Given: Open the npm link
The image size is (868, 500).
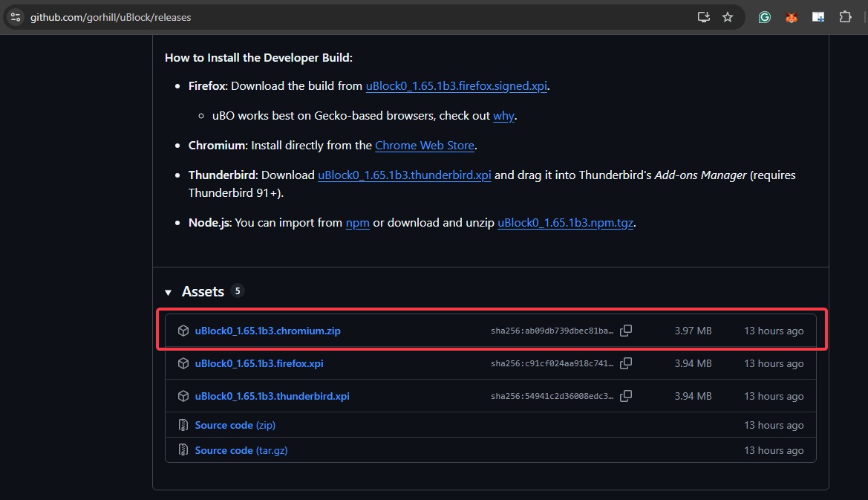Looking at the screenshot, I should [x=357, y=223].
